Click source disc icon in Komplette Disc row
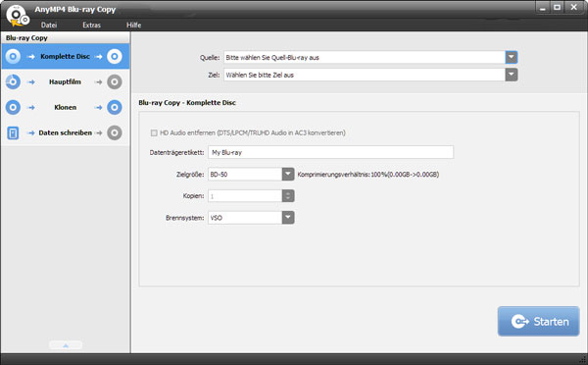This screenshot has width=588, height=365. (13, 56)
